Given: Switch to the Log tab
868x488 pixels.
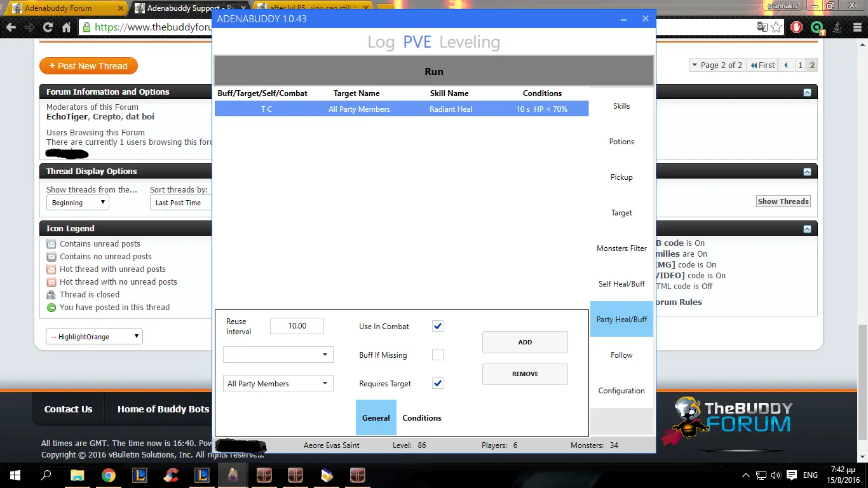Looking at the screenshot, I should [381, 43].
